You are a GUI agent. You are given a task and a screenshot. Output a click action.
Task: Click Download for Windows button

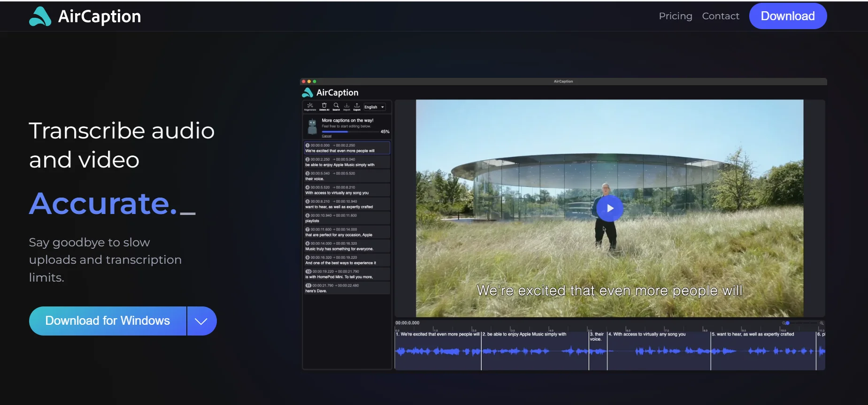click(x=108, y=321)
